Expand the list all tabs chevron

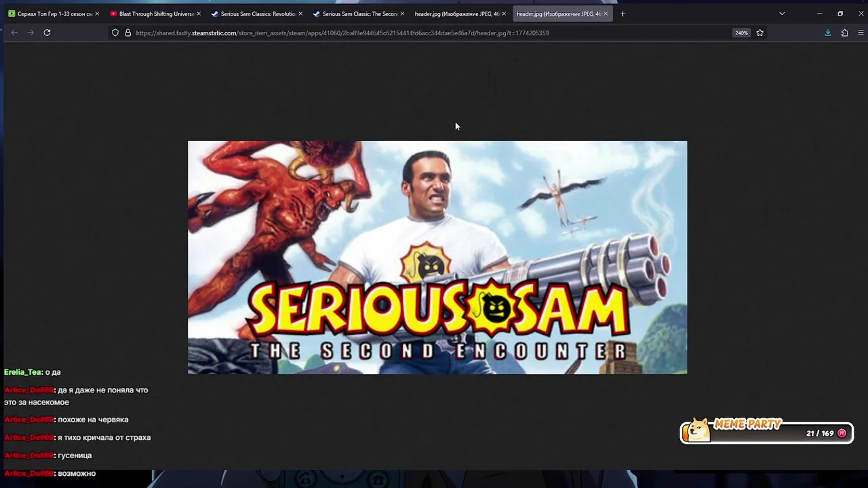coord(782,14)
